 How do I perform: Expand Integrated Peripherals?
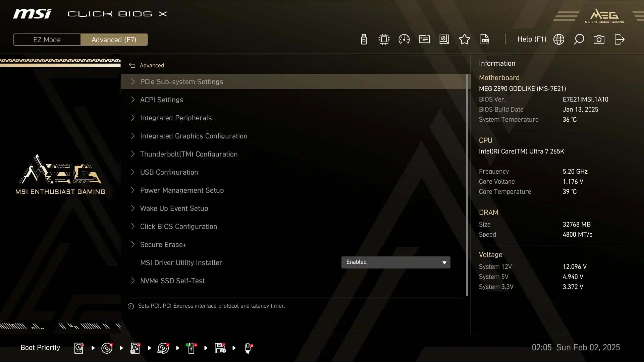pos(293,118)
